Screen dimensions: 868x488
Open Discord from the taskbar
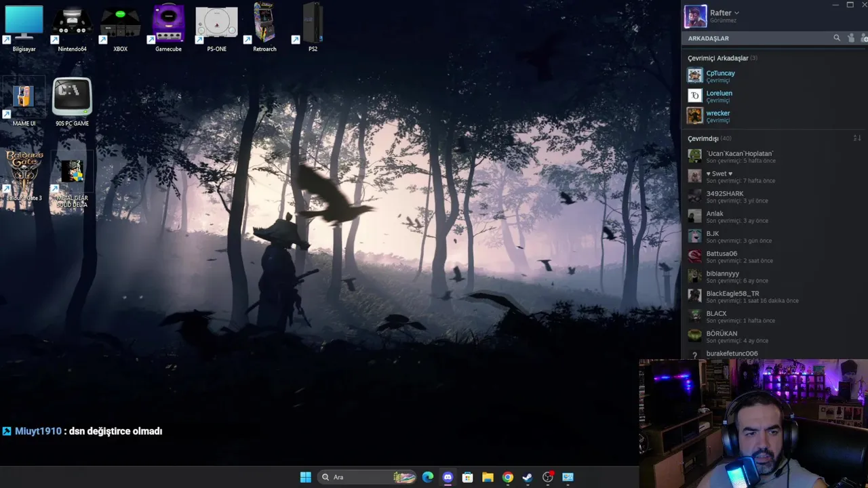point(448,477)
